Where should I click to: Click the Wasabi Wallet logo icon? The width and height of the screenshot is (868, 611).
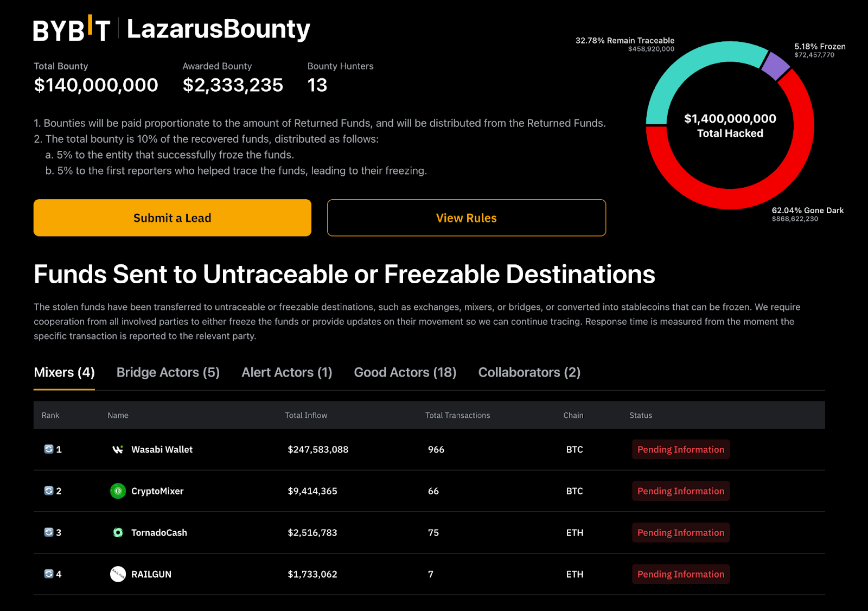tap(118, 449)
